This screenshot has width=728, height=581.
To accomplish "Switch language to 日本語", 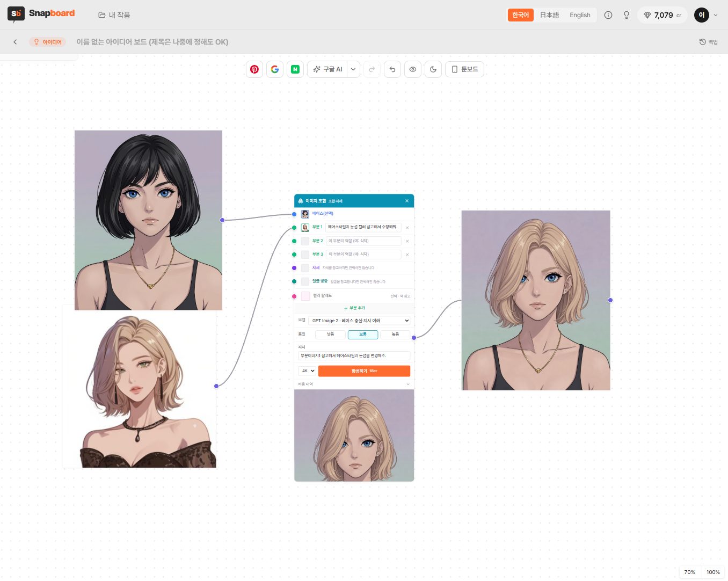I will pyautogui.click(x=549, y=15).
